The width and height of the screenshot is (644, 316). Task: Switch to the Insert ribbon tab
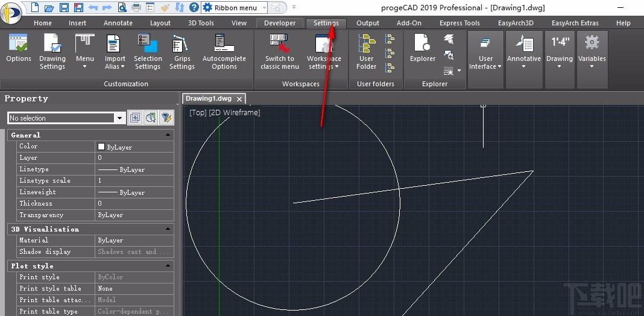click(x=77, y=23)
